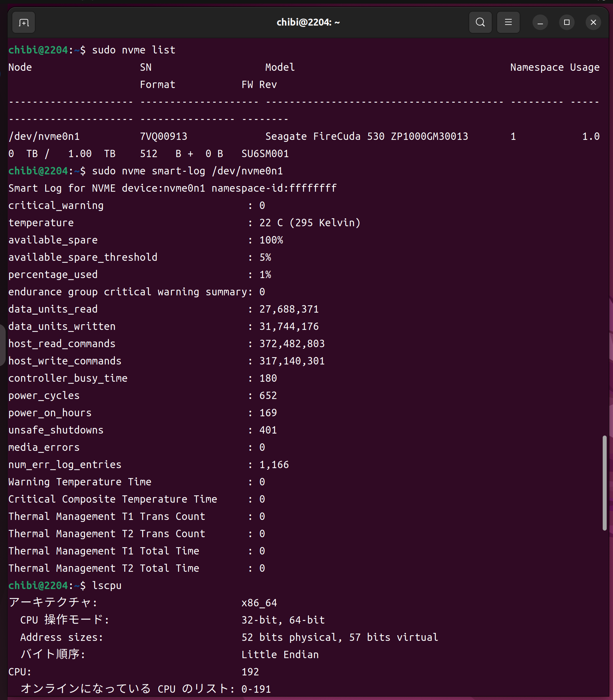Open the terminal search tool
Viewport: 613px width, 700px height.
pyautogui.click(x=480, y=23)
